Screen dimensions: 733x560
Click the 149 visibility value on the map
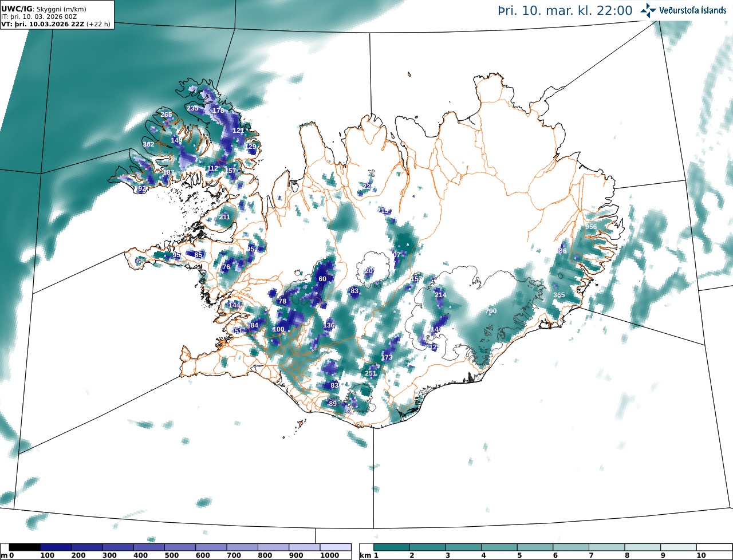(x=176, y=140)
